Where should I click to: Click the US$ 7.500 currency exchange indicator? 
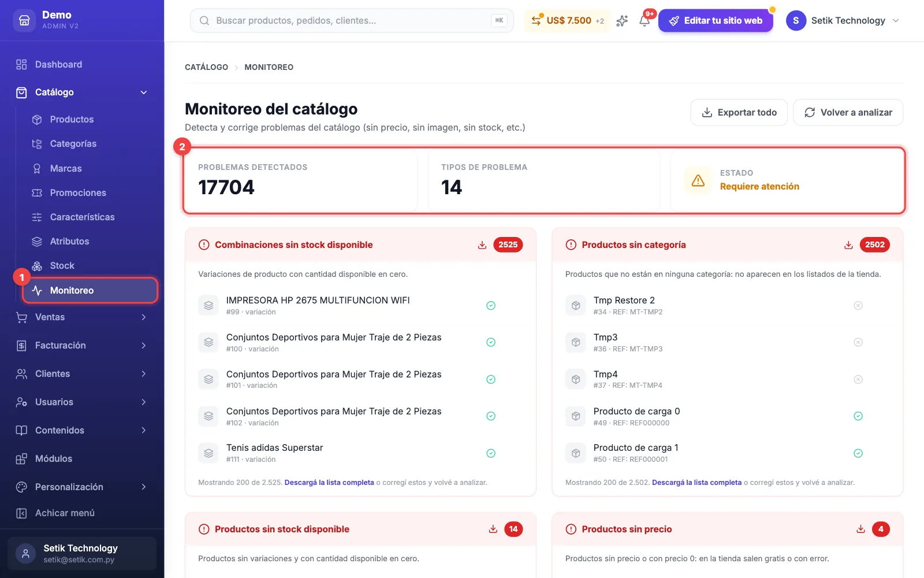click(567, 21)
